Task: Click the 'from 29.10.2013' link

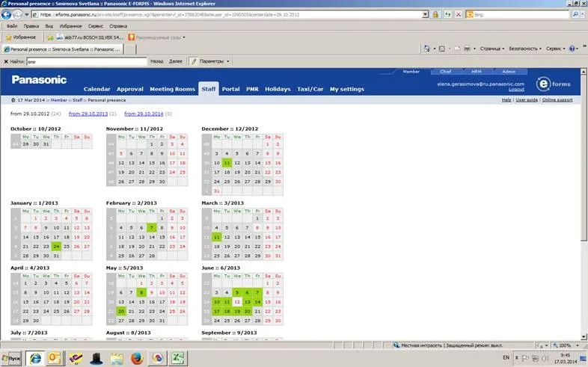Action: (88, 114)
